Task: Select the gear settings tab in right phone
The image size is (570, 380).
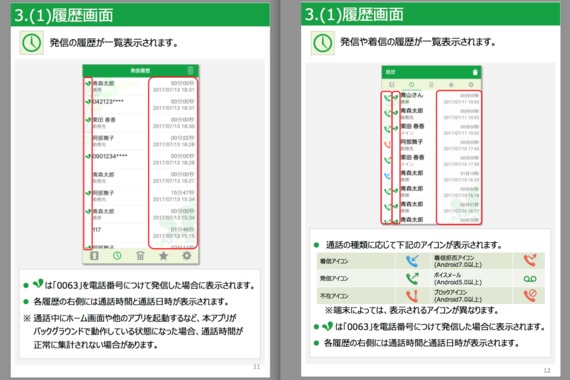Action: [x=471, y=85]
